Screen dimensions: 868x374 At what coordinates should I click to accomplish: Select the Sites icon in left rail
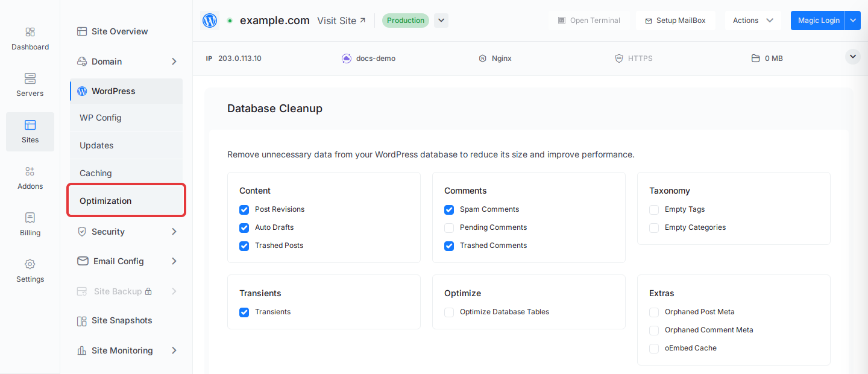[x=30, y=125]
